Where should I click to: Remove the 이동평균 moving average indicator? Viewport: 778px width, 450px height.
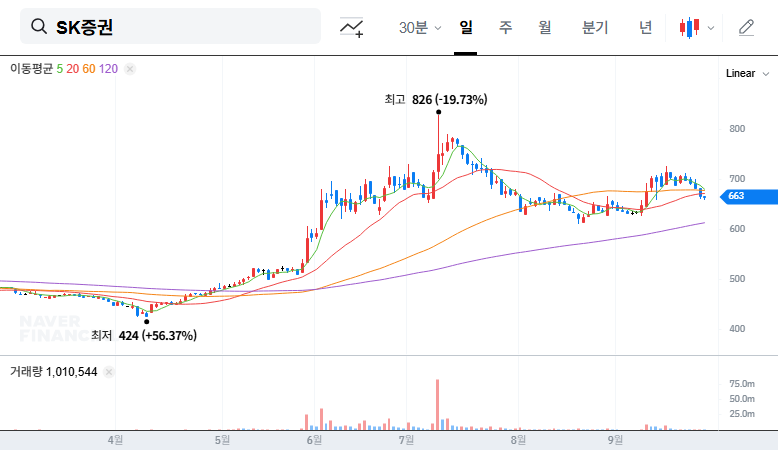130,69
